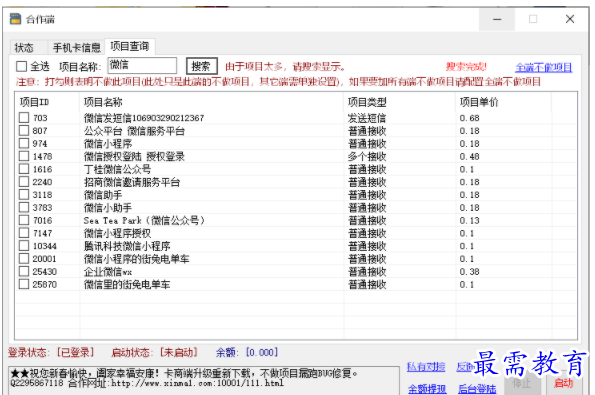Click the 余额:[0.000] balance text
The image size is (595, 395).
click(x=247, y=353)
